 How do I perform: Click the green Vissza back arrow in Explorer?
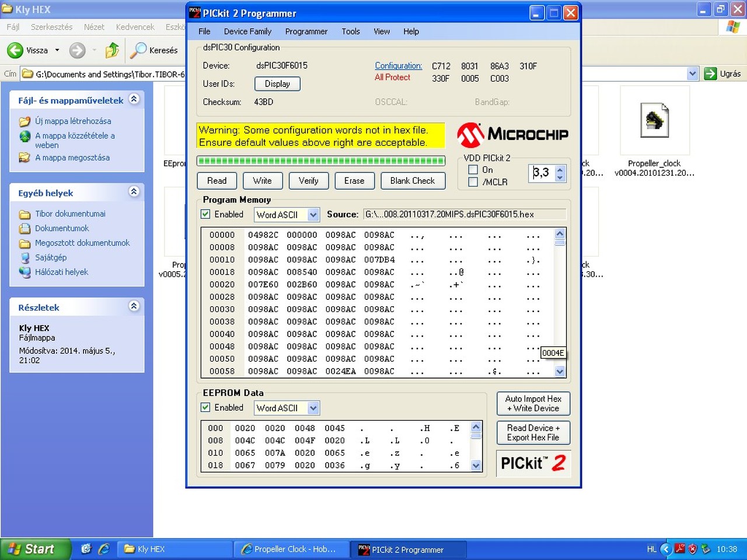[15, 51]
